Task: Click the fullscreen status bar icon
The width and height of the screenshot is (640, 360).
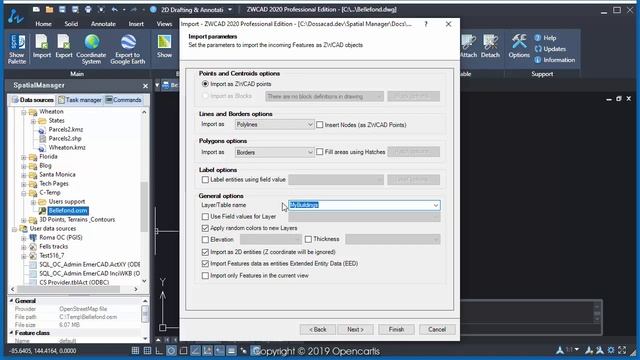Action: 622,350
